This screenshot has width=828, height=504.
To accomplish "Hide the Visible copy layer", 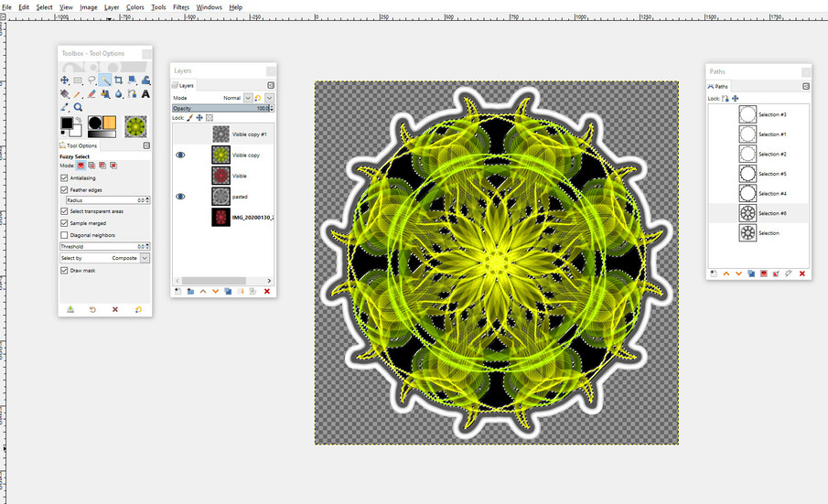I will pos(180,155).
